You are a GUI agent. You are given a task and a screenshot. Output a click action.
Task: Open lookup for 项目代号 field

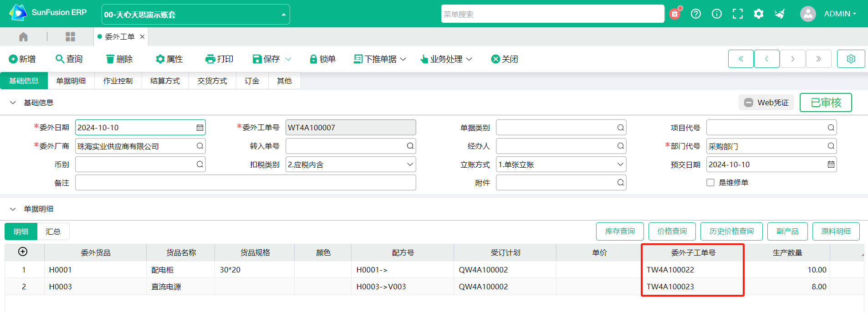(831, 128)
